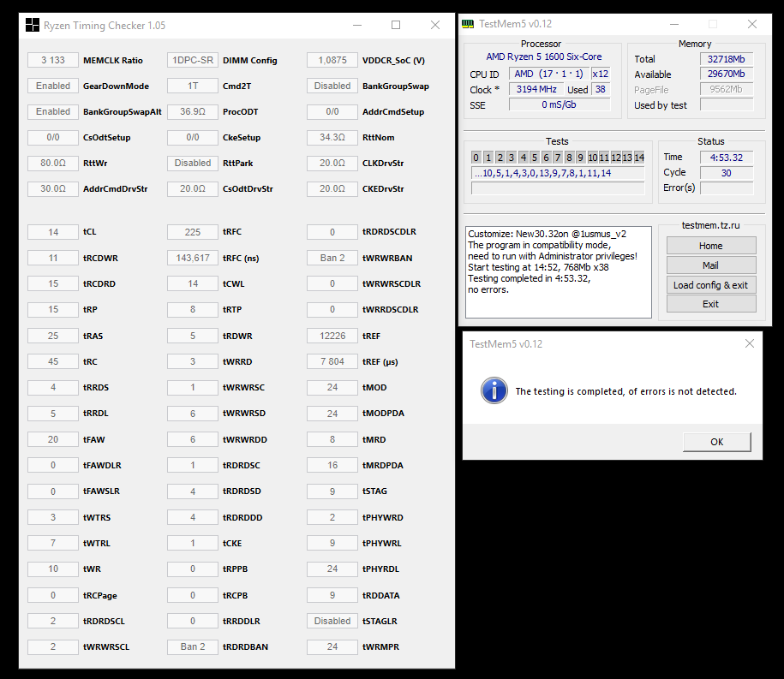Click the SSE value 0 mS/Gb
The width and height of the screenshot is (784, 679).
[559, 104]
